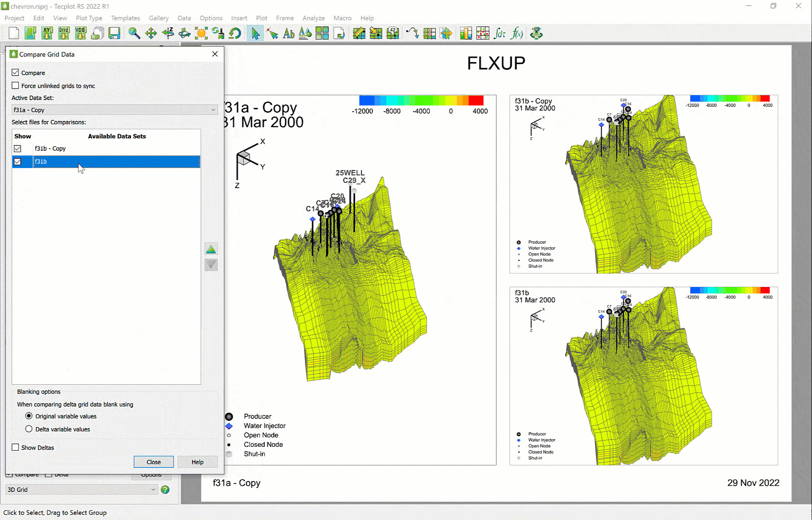The image size is (812, 520).
Task: Open the integrate ∫dτ tool
Action: (500, 33)
